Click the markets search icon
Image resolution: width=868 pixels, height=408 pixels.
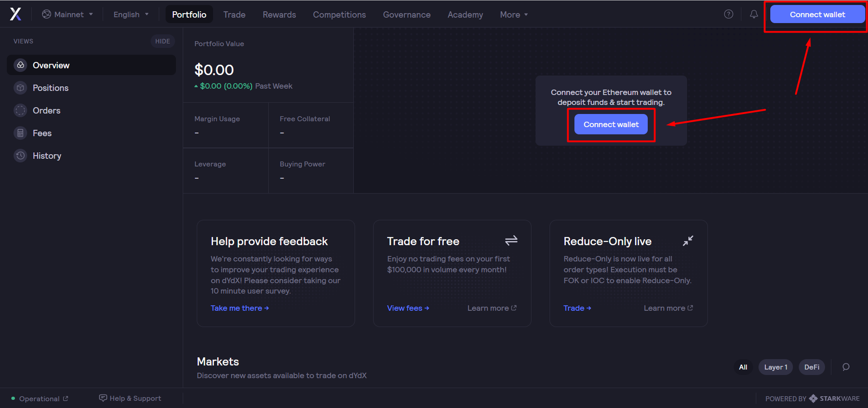point(846,367)
